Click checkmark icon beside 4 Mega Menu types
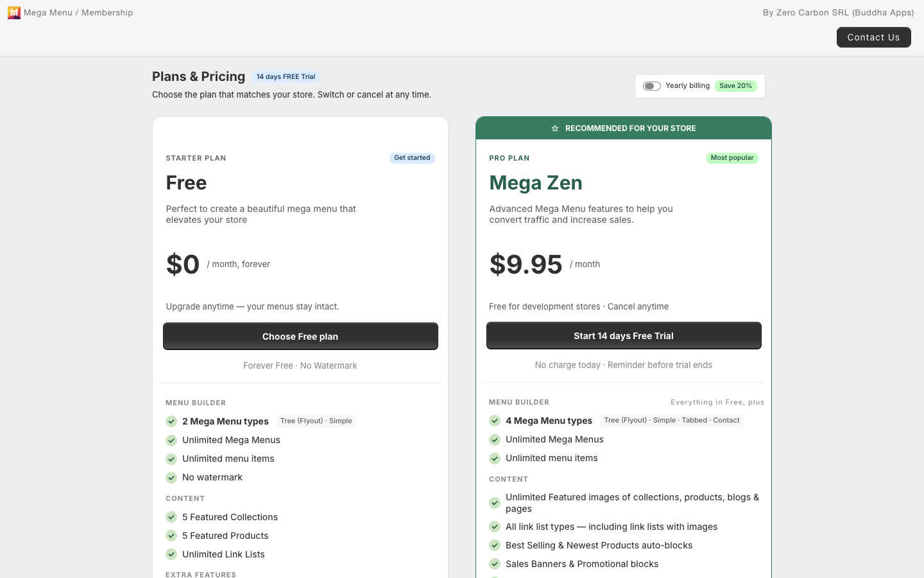924x578 pixels. click(x=495, y=421)
